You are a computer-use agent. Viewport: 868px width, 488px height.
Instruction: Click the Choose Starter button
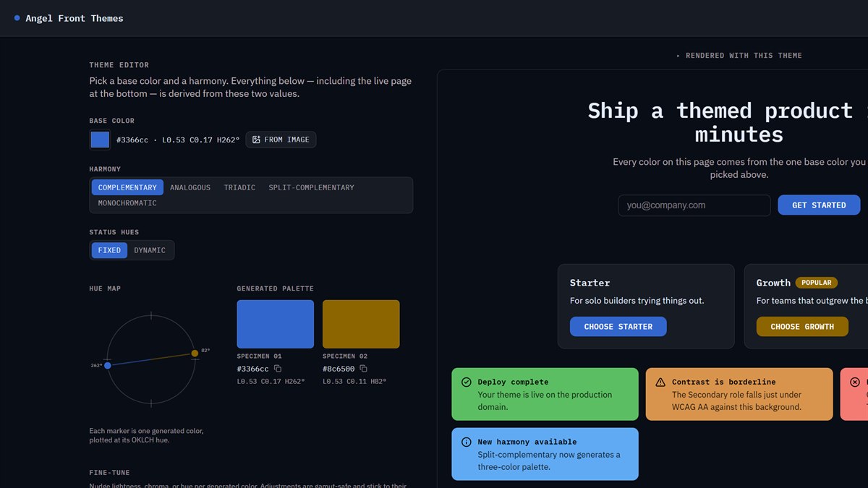pyautogui.click(x=618, y=327)
